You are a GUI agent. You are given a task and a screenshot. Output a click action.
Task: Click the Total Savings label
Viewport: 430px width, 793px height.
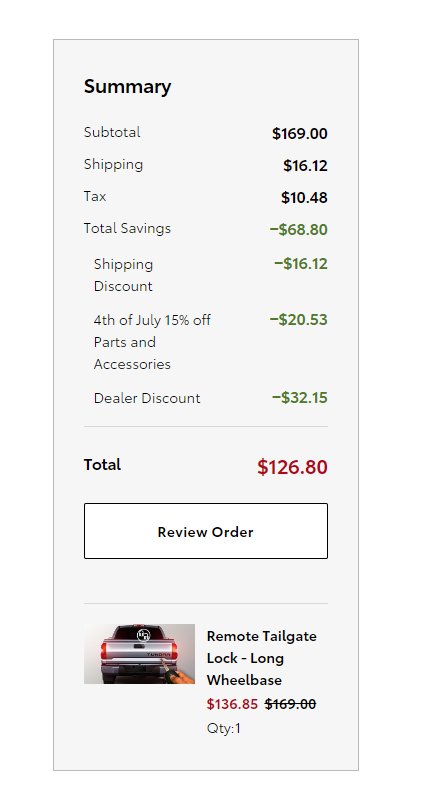click(127, 228)
